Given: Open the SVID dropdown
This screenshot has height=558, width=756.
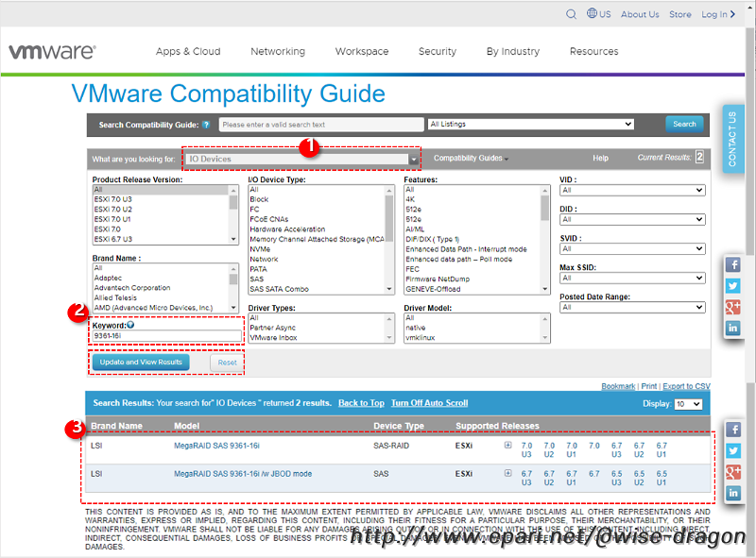Looking at the screenshot, I should [632, 249].
